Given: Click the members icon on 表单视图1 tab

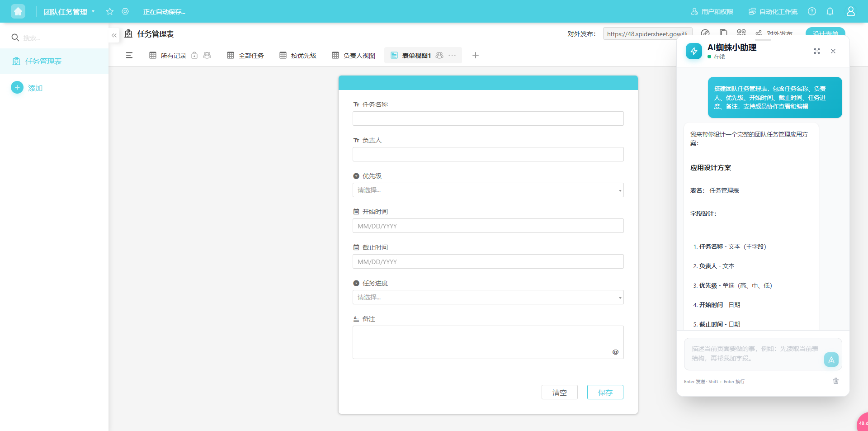Looking at the screenshot, I should (x=439, y=55).
